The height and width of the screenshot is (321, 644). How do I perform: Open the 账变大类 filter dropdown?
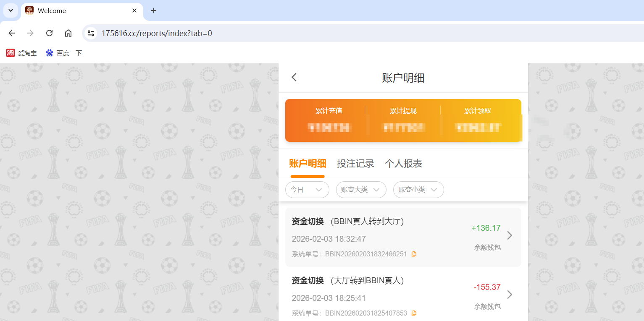[x=361, y=190]
